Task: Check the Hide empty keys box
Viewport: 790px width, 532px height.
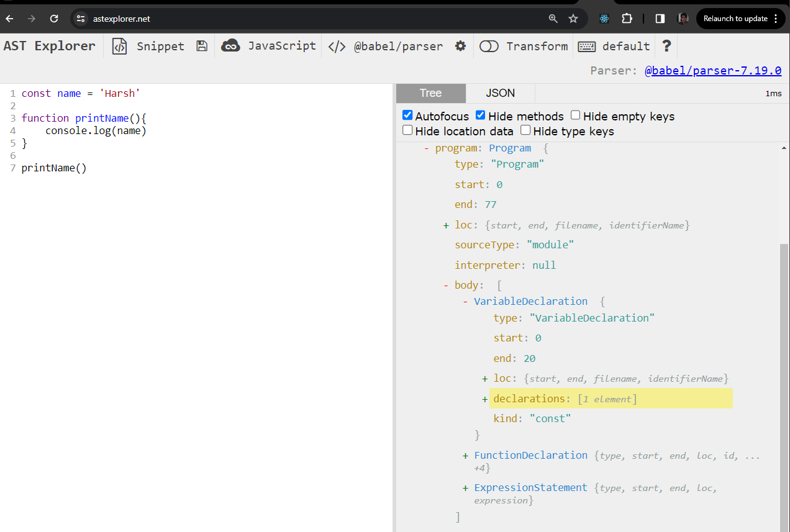Action: pyautogui.click(x=574, y=115)
